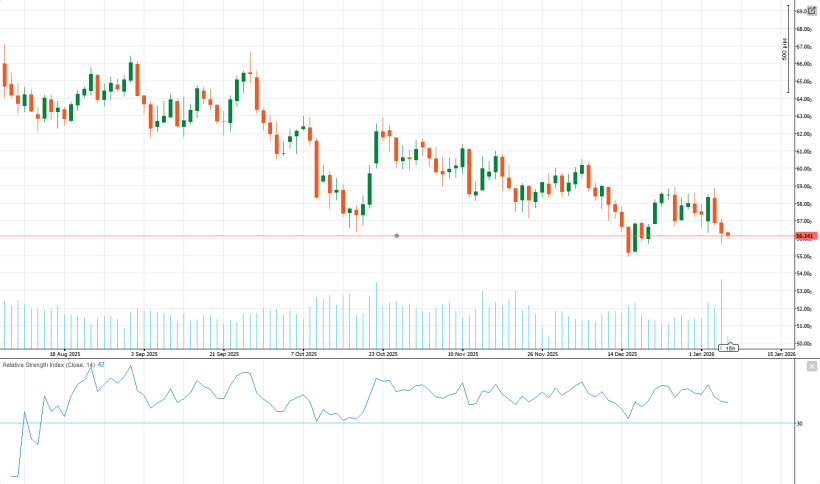Click the RSI 30 level axis label
Viewport: 820px width, 484px height.
799,424
